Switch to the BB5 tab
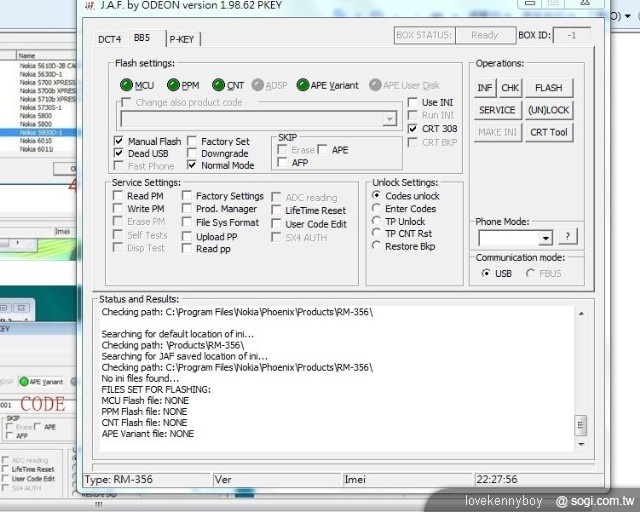This screenshot has height=512, width=640. 142,38
